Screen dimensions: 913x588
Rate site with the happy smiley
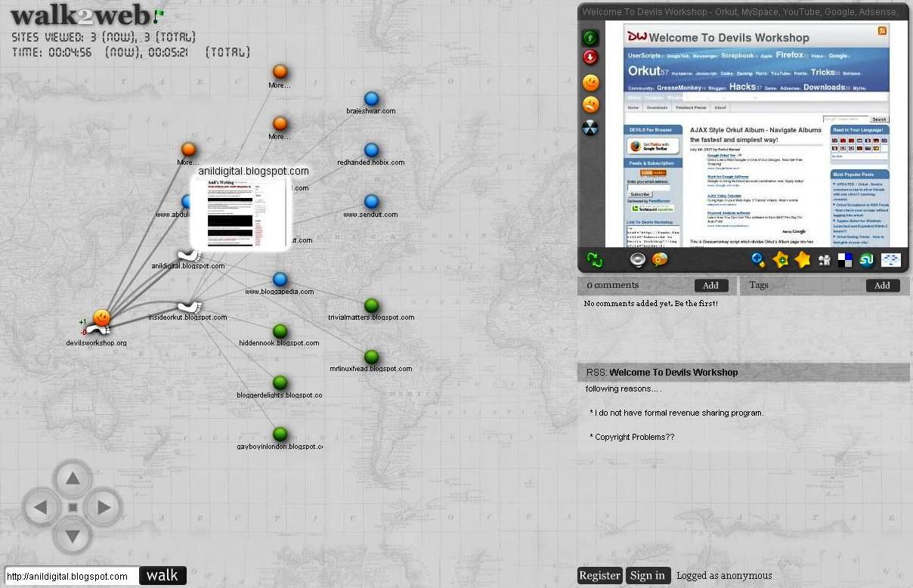pyautogui.click(x=590, y=83)
